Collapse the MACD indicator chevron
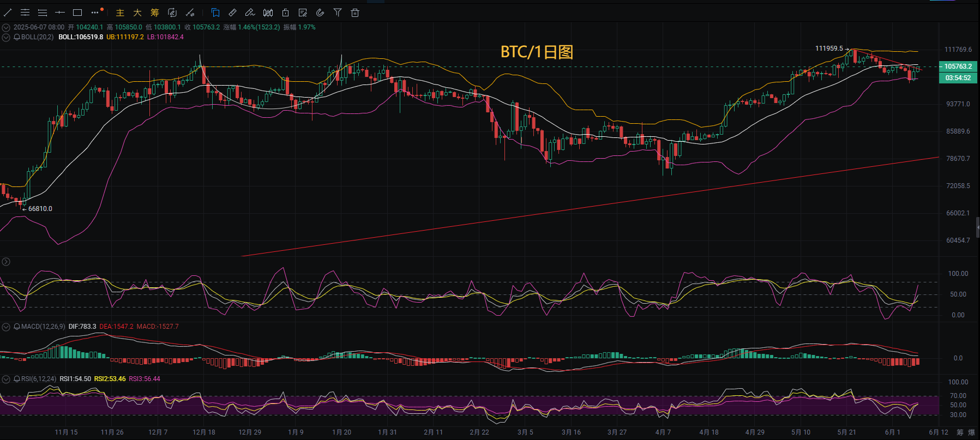 [6, 327]
